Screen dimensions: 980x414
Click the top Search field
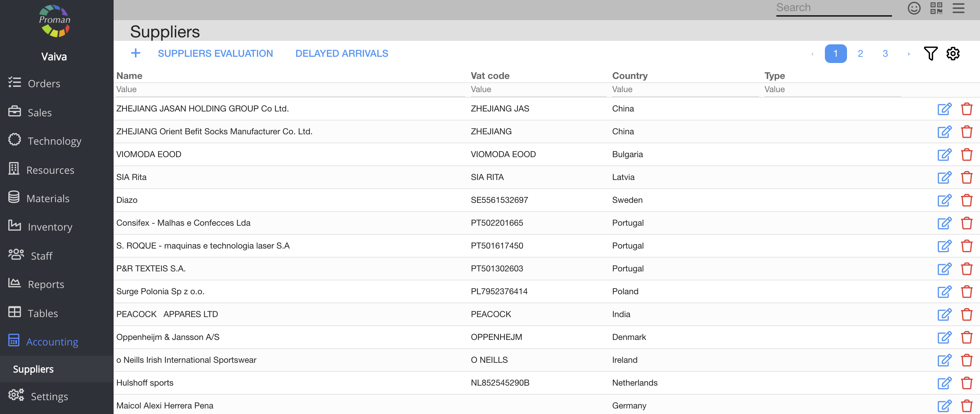pos(833,8)
